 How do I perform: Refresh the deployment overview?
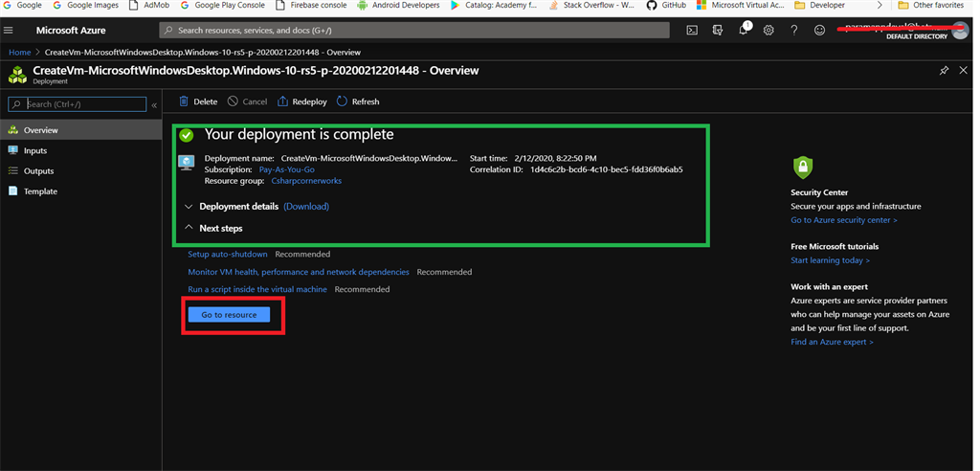tap(358, 101)
